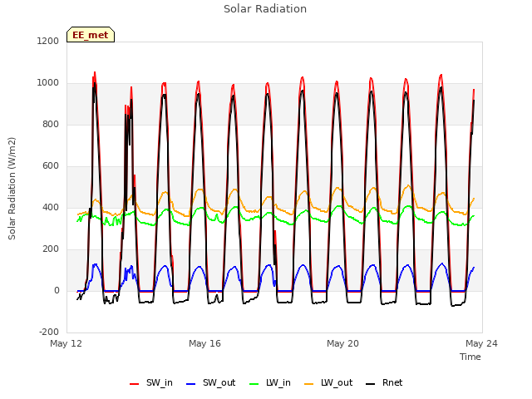This screenshot has height=399, width=532.
Task: Click the 0 y-axis tick label
Action: point(57,290)
